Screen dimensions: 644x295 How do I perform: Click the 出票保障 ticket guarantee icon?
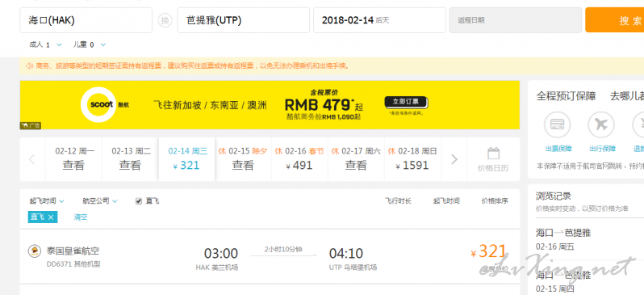click(557, 125)
